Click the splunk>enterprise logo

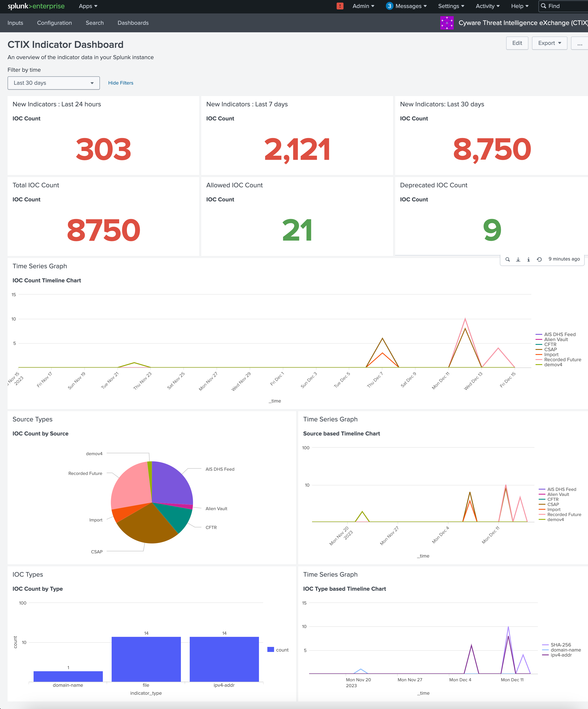[x=36, y=6]
